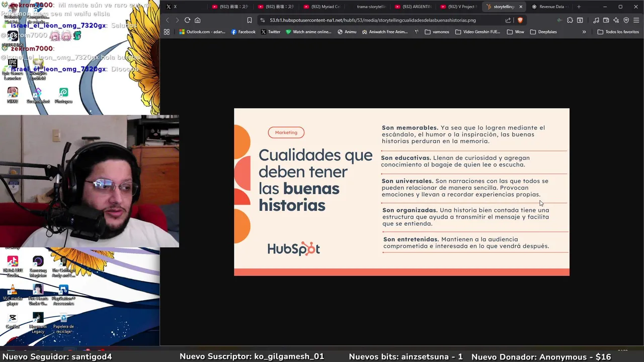The height and width of the screenshot is (362, 644).
Task: Open the Outlook.com bookmark
Action: [x=202, y=32]
